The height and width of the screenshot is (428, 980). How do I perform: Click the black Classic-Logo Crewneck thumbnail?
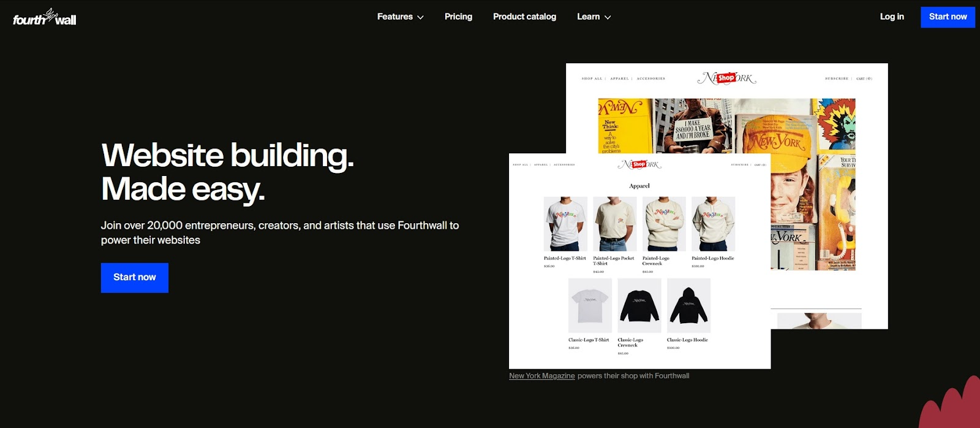pyautogui.click(x=639, y=305)
